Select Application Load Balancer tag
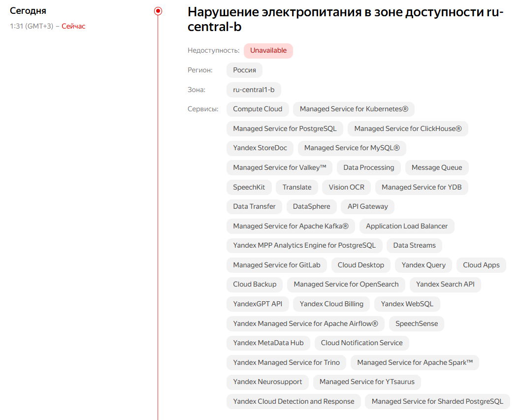The width and height of the screenshot is (523, 420). (407, 226)
